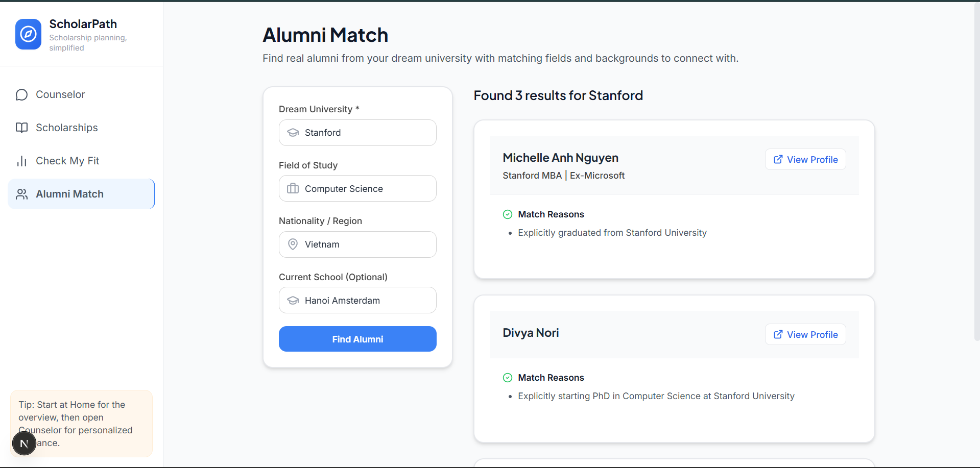980x468 pixels.
Task: Open the Counselor menu item
Action: [x=60, y=95]
